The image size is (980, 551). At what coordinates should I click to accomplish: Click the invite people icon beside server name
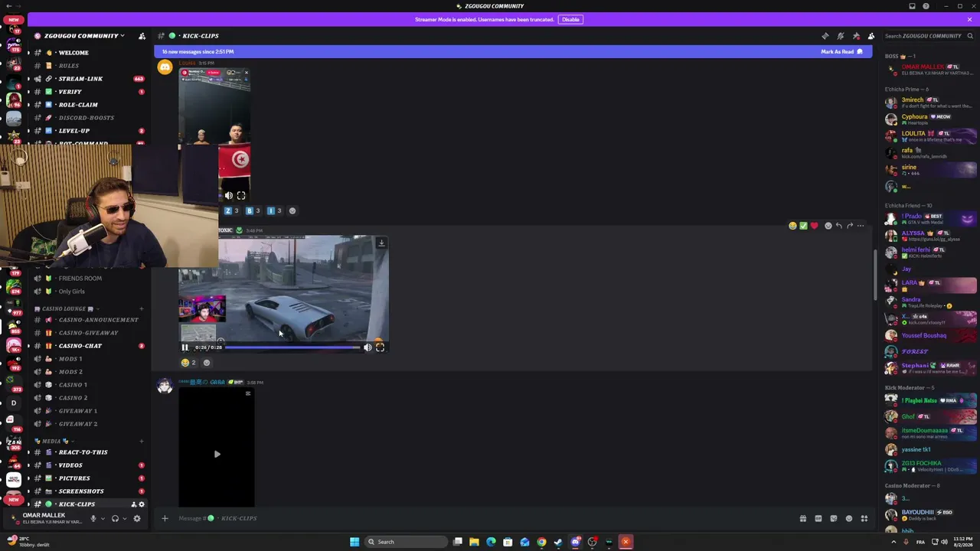click(142, 36)
